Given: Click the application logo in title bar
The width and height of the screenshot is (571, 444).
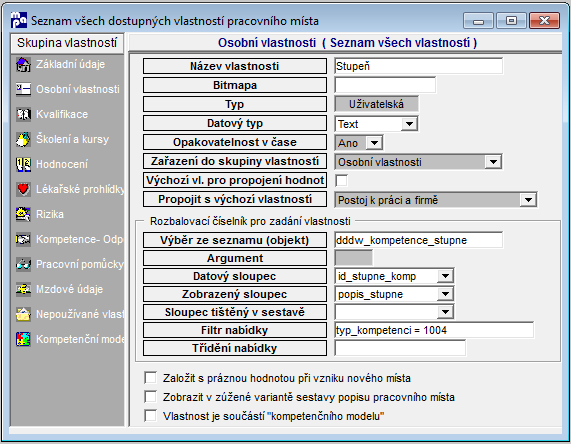Looking at the screenshot, I should 19,20.
